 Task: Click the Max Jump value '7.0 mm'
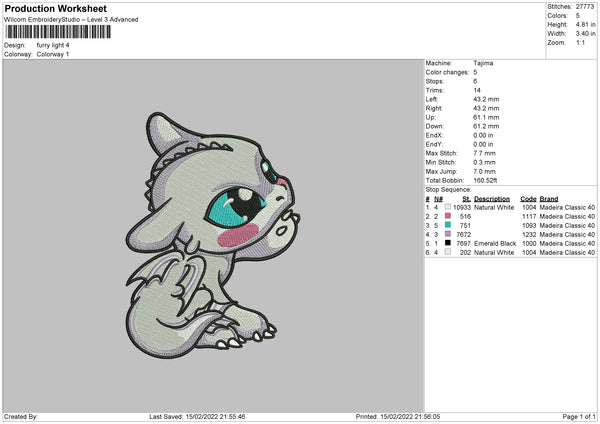click(484, 171)
